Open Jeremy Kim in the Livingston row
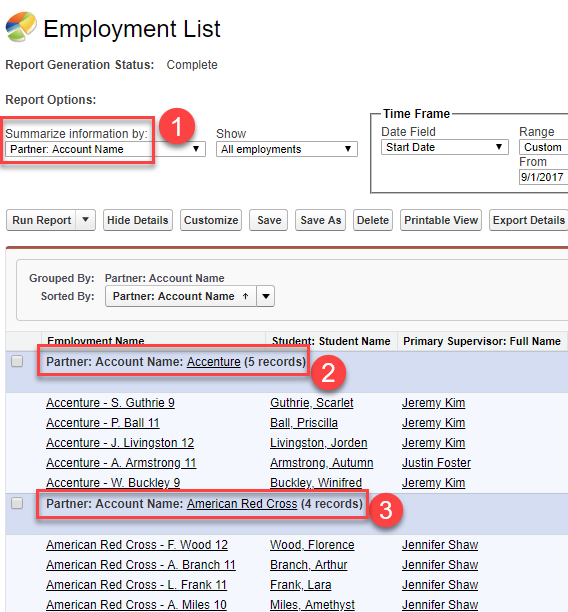This screenshot has width=568, height=612. pos(433,443)
